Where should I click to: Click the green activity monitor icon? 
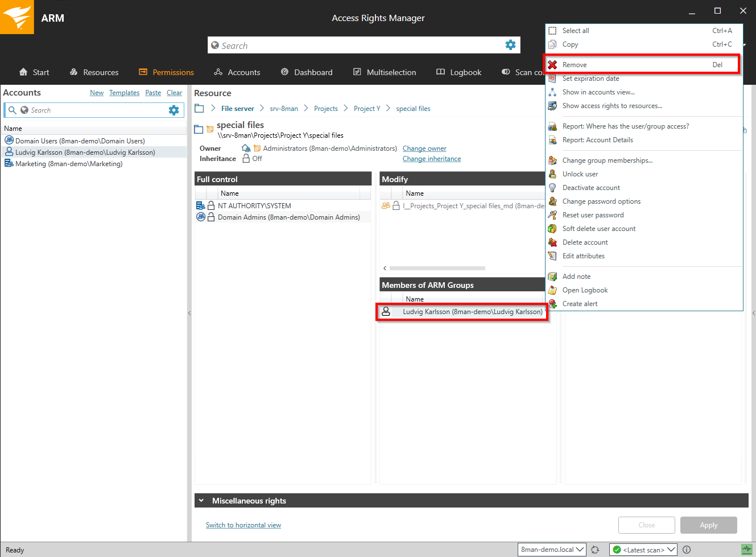746,550
